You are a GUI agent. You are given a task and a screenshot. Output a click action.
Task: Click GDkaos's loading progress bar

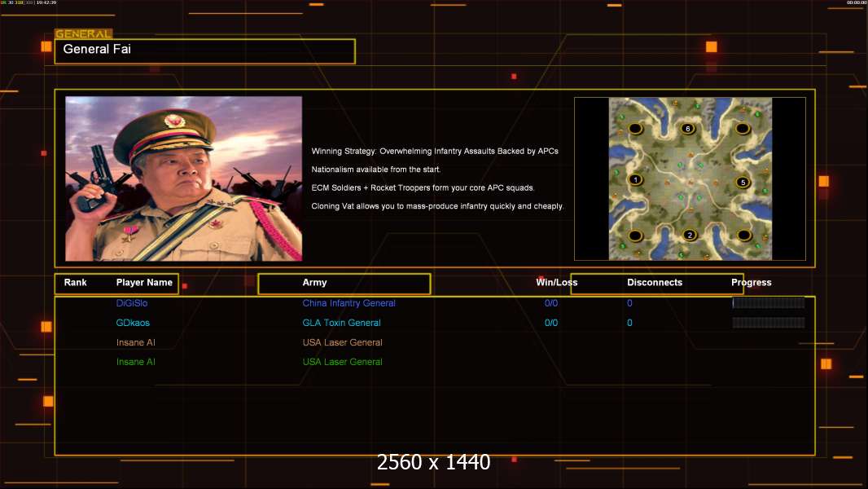tap(768, 323)
